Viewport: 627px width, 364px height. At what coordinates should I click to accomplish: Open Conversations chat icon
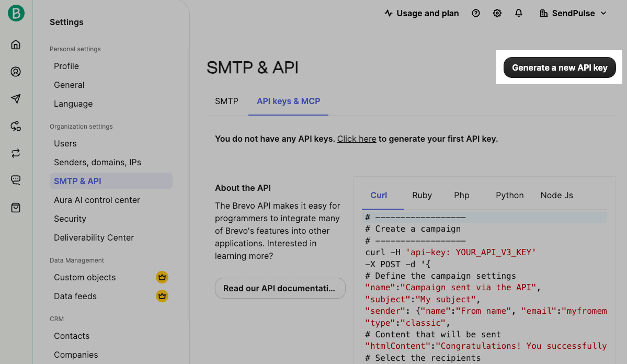[x=16, y=180]
